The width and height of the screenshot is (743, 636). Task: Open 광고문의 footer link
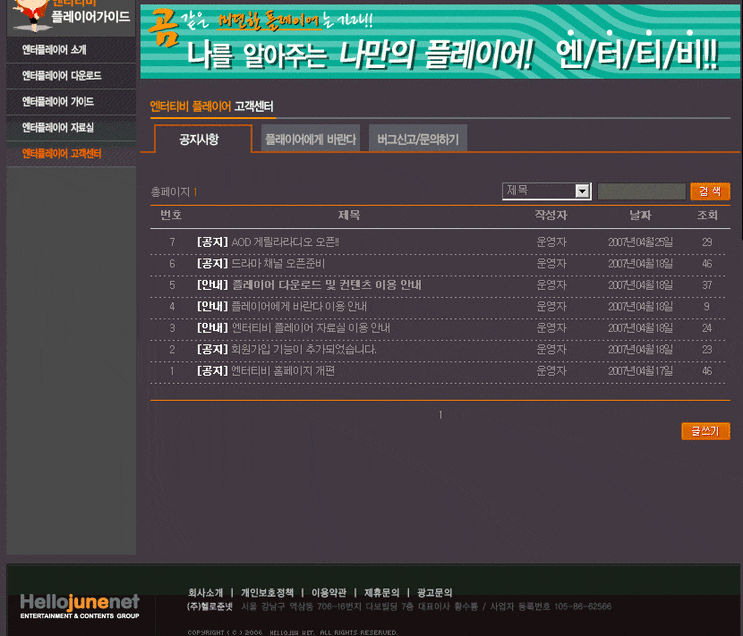tap(435, 592)
